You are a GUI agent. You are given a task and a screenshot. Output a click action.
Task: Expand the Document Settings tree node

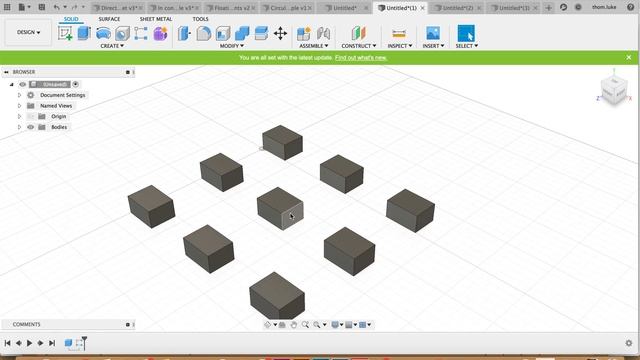tap(19, 95)
